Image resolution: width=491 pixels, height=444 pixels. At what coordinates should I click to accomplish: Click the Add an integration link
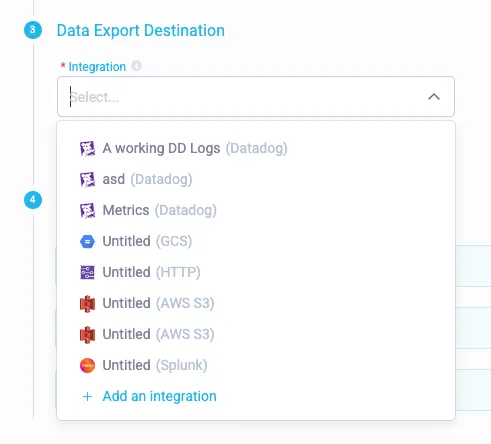(159, 396)
